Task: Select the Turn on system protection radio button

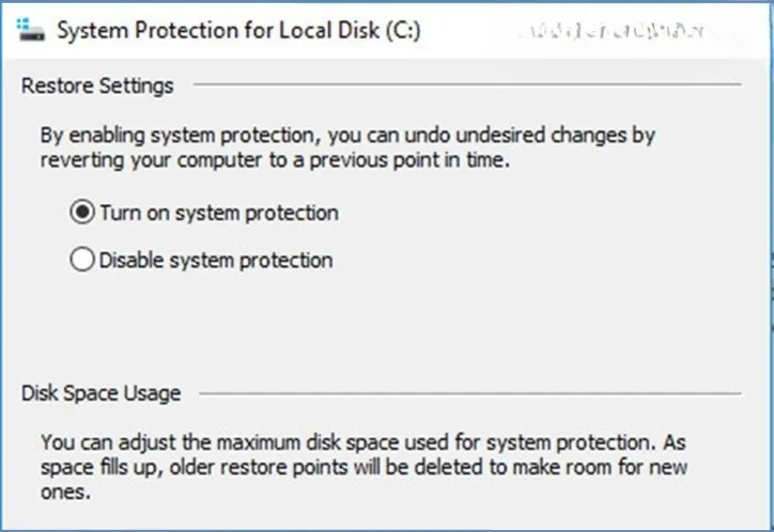Action: [x=82, y=213]
